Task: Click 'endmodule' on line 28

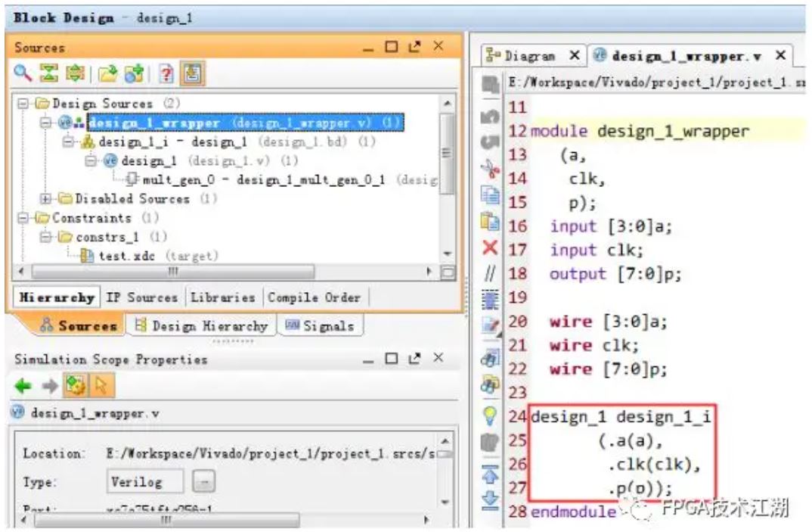Action: [x=574, y=512]
